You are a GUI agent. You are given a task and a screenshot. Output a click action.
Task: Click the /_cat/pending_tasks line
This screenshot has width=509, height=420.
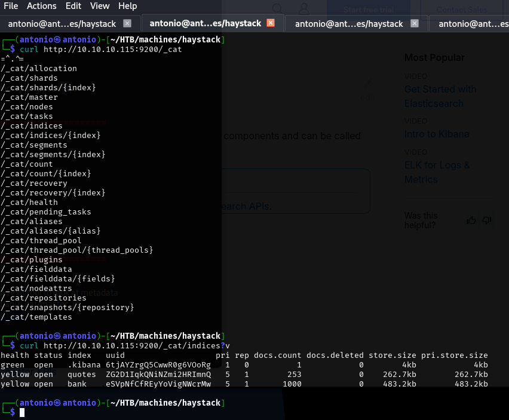click(x=46, y=212)
